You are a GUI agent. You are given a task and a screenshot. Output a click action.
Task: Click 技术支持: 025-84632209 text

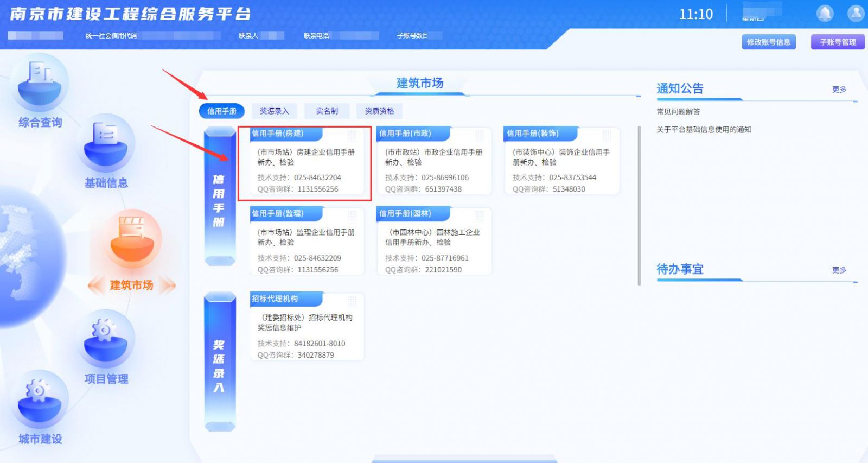(x=299, y=258)
